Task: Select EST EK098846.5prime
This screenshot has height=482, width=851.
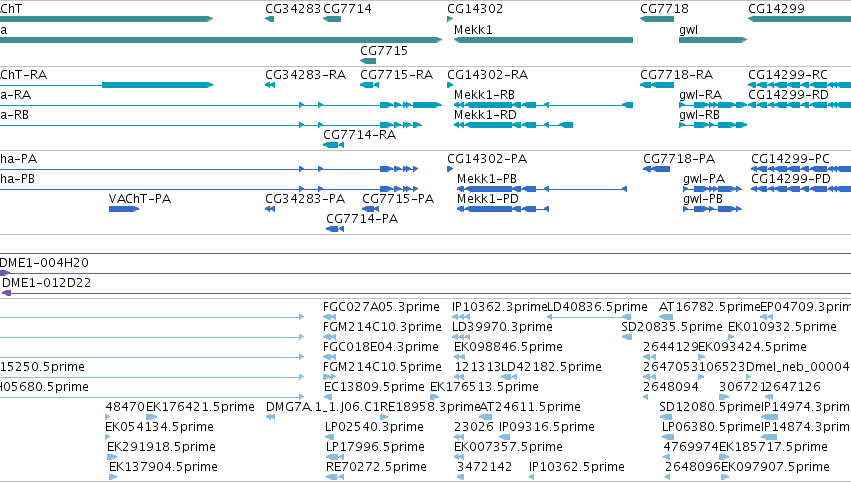Action: coord(508,347)
